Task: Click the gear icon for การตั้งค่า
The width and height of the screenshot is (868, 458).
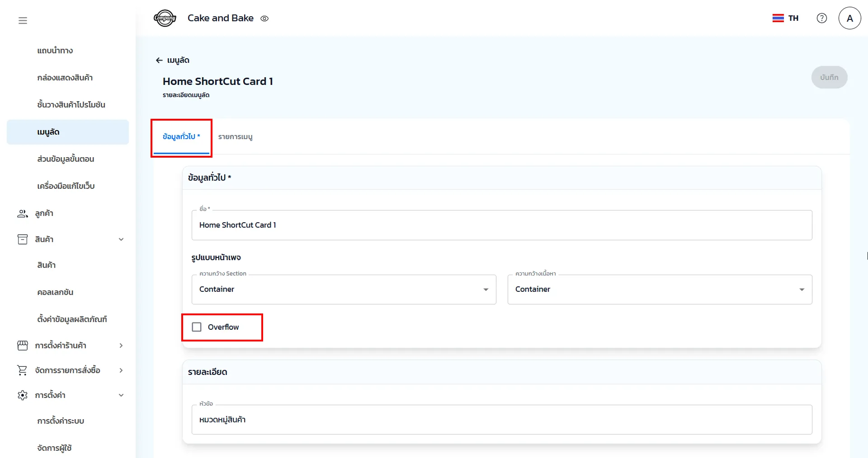Action: click(x=22, y=395)
